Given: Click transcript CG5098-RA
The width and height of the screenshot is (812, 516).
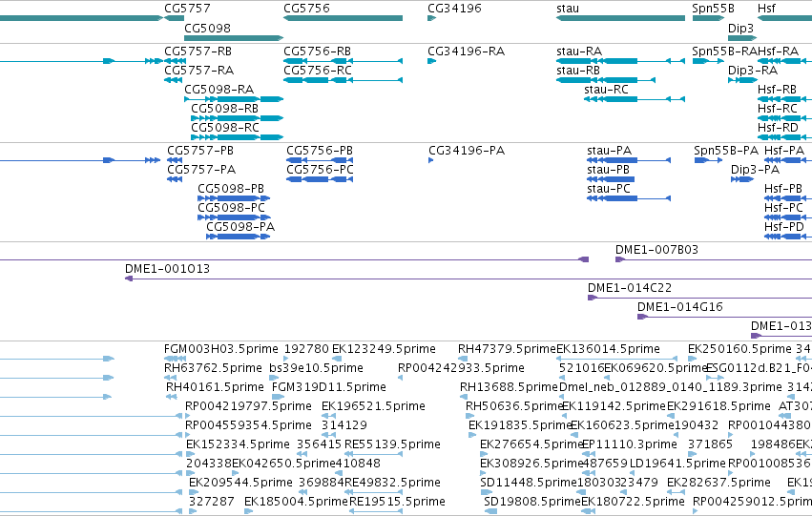Looking at the screenshot, I should pos(219,89).
